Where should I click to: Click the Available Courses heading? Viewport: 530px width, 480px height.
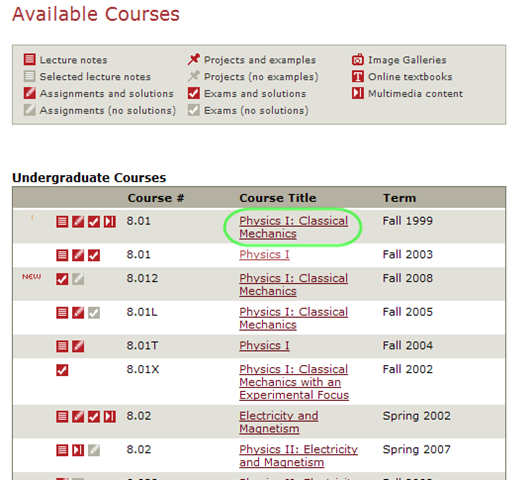click(x=96, y=14)
